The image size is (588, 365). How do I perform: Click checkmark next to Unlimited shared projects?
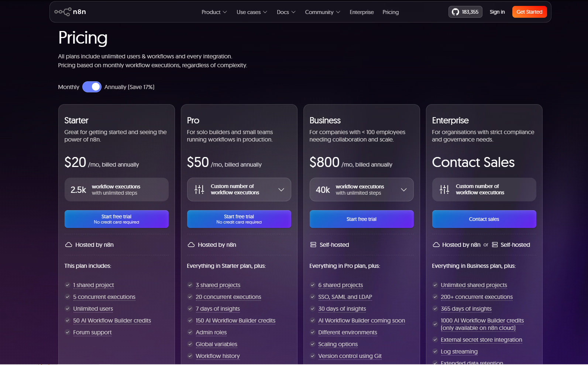click(x=435, y=285)
